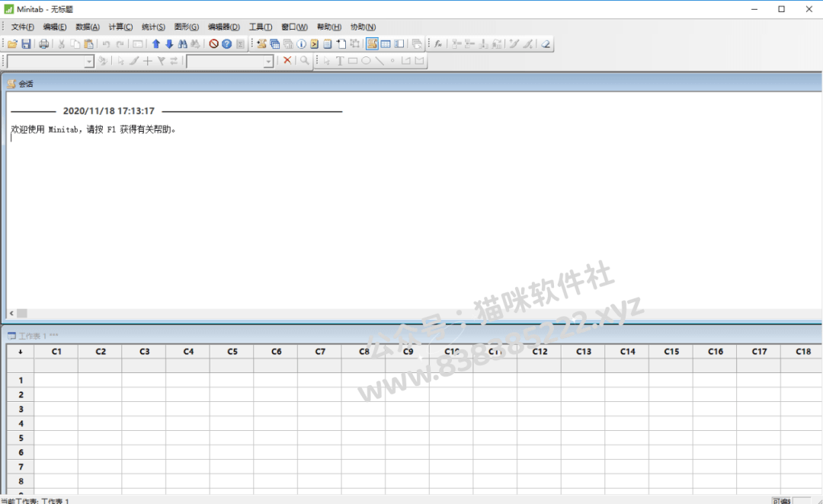This screenshot has width=823, height=504.
Task: Select column header C5
Action: pyautogui.click(x=232, y=352)
